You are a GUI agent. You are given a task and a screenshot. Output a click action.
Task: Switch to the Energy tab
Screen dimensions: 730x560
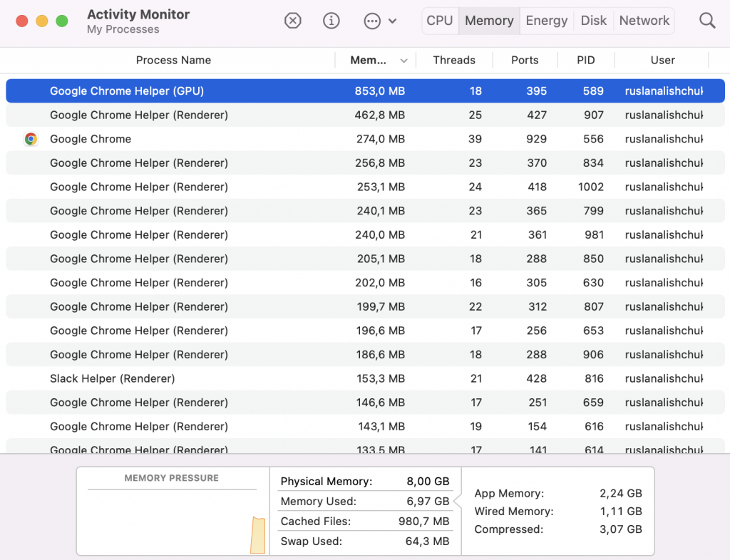(547, 21)
